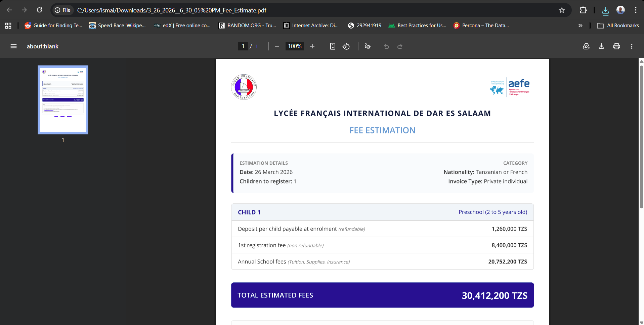
Task: Open the Percona bookmark
Action: tap(481, 26)
